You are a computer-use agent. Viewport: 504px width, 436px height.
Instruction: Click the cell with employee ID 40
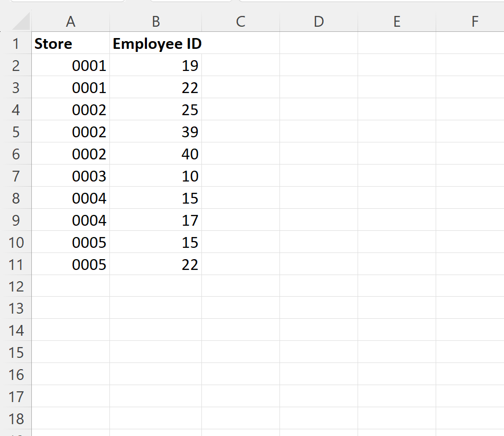pyautogui.click(x=155, y=154)
